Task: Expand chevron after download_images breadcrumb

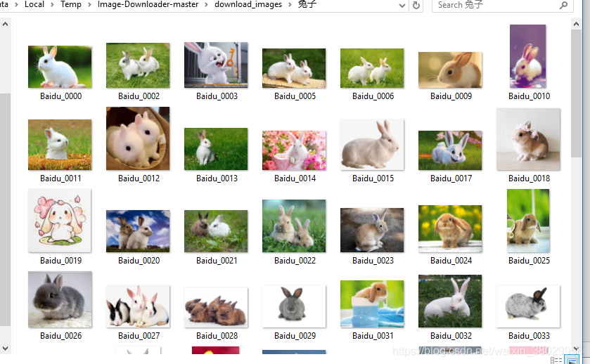Action: tap(290, 5)
